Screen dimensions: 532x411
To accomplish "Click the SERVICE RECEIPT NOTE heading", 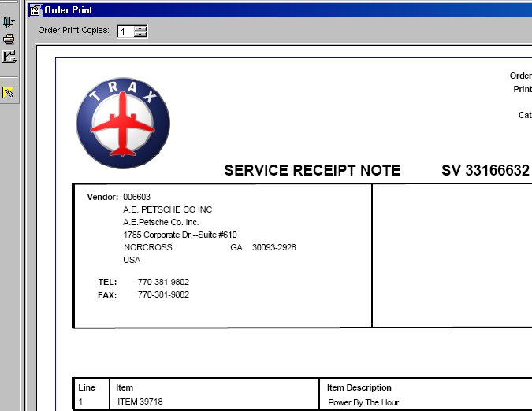I will coord(312,170).
